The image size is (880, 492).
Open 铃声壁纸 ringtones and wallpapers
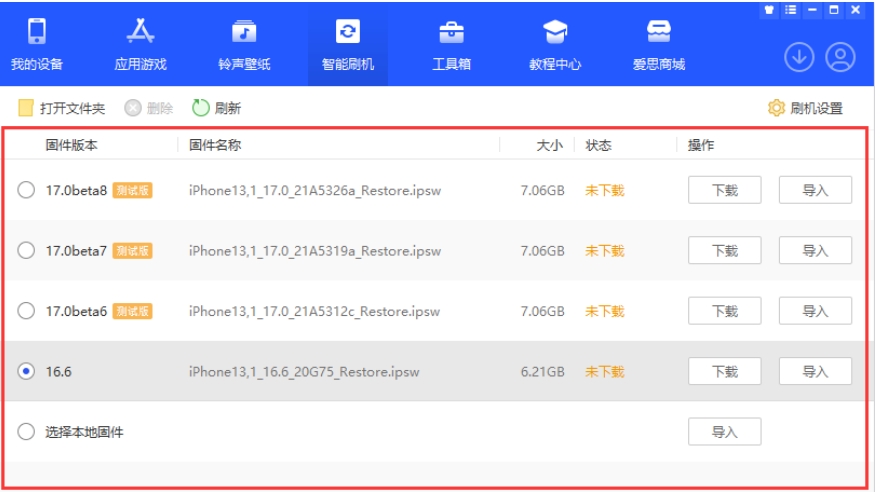coord(244,33)
